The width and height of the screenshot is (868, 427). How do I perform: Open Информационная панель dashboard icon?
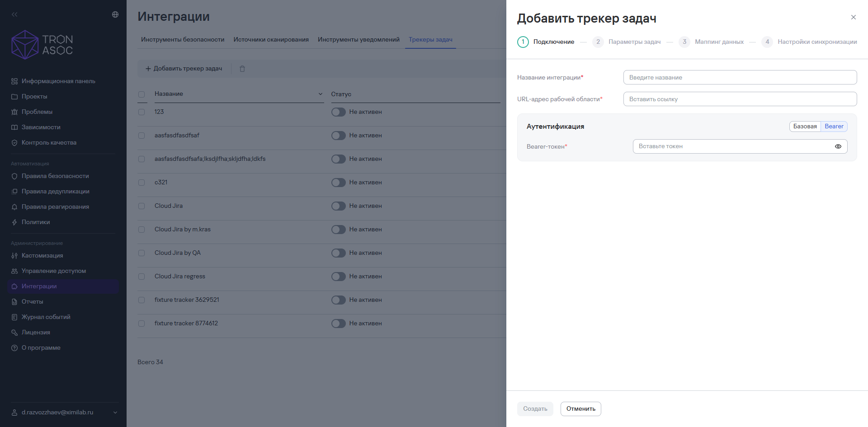coord(14,81)
